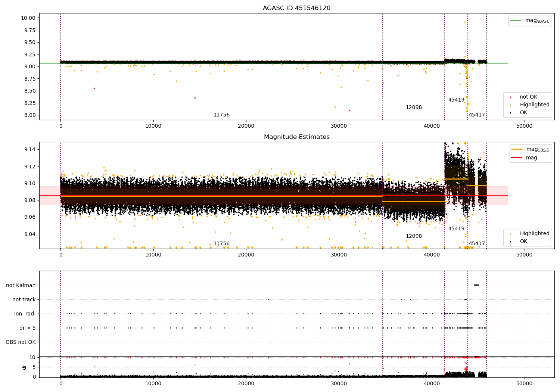The height and width of the screenshot is (392, 560).
Task: Click the red line sample beside 'mag' legend entry
Action: pos(517,158)
